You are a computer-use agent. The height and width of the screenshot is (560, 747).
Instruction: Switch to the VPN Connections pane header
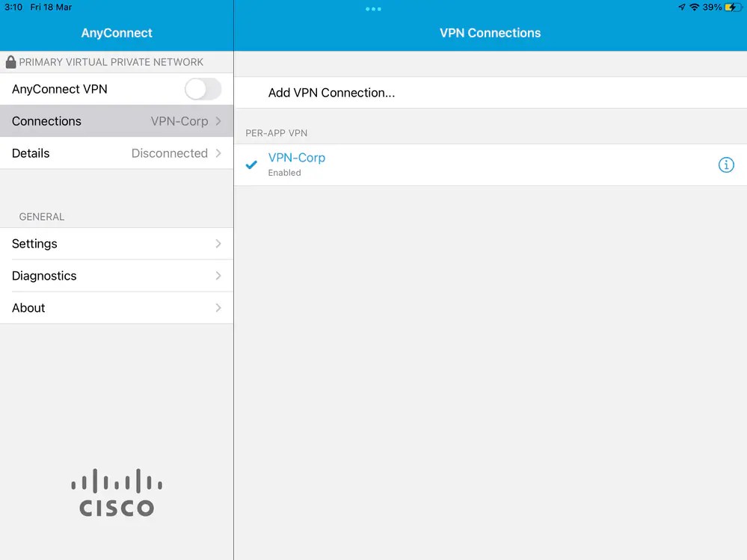pos(491,33)
